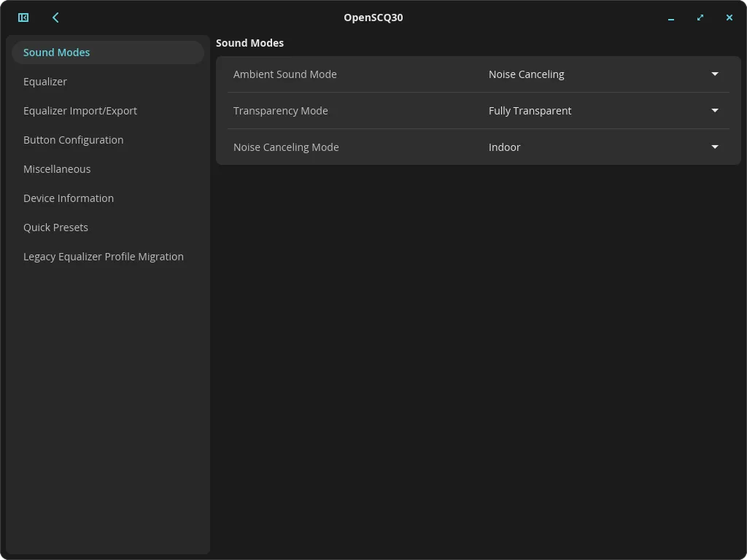Click the Noise Canceling Mode label
Viewport: 747px width, 560px height.
[x=286, y=147]
